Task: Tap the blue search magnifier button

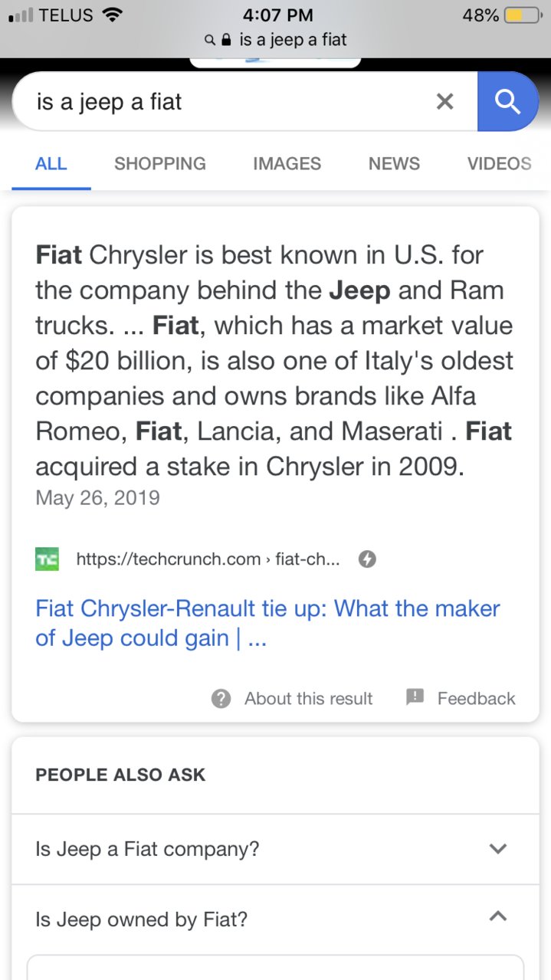Action: click(x=507, y=101)
